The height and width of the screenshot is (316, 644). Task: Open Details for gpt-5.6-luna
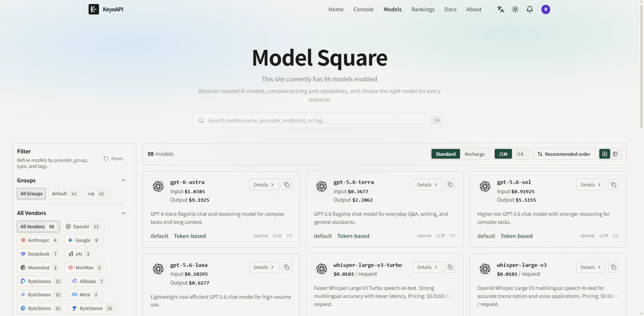[x=264, y=267]
